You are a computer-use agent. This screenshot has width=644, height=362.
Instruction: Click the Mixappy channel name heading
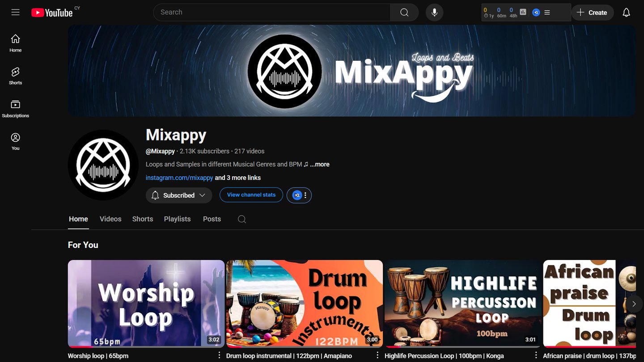point(176,135)
